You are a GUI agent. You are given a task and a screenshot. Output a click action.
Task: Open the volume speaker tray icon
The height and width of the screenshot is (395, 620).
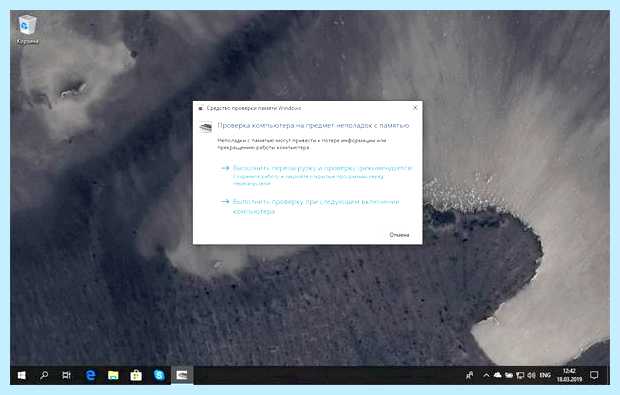click(x=531, y=375)
